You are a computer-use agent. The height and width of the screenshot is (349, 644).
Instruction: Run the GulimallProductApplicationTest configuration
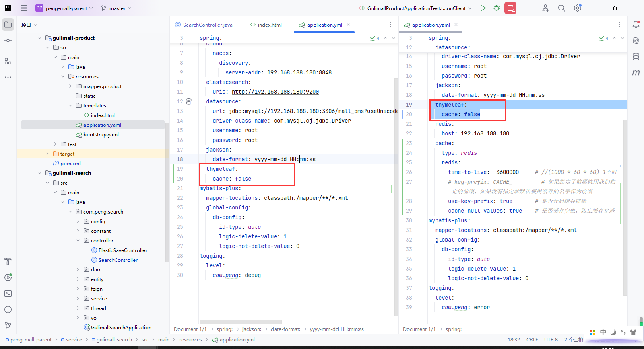[483, 8]
